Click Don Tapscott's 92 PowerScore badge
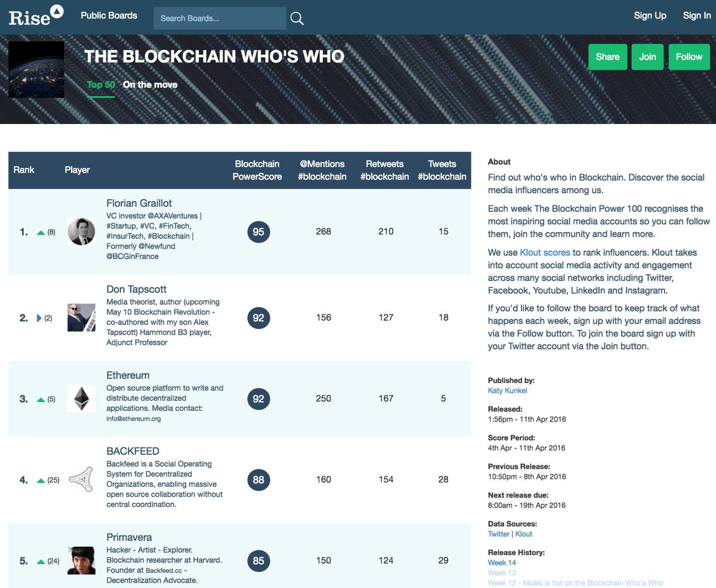716x588 pixels. (258, 318)
